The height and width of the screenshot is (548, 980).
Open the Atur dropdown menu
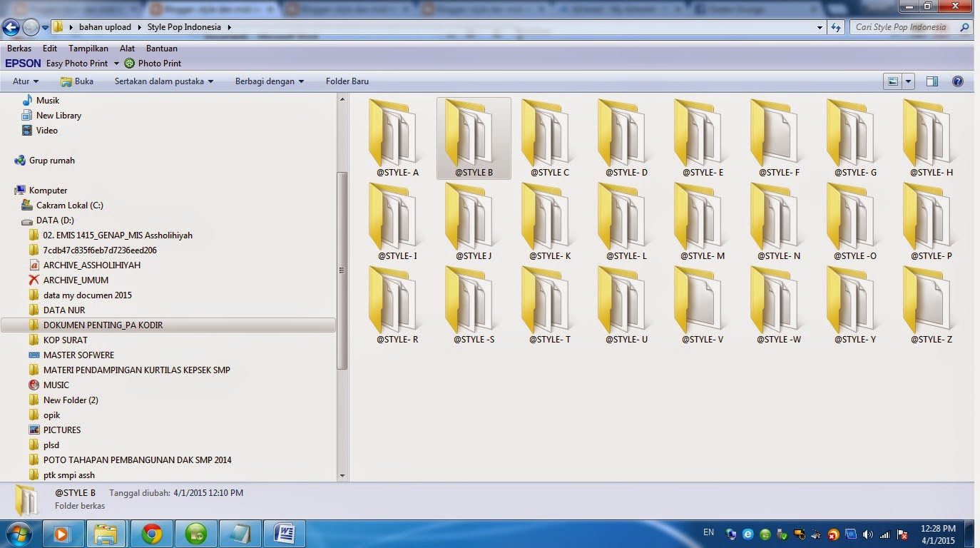[24, 81]
